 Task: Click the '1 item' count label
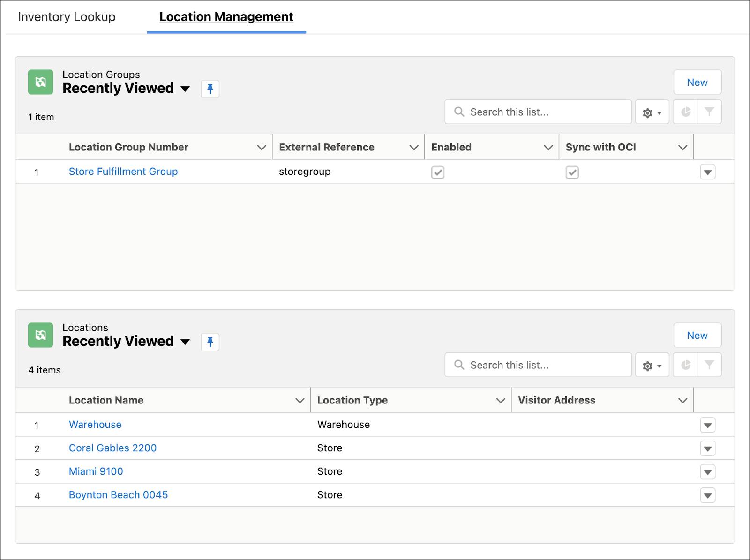[x=41, y=117]
